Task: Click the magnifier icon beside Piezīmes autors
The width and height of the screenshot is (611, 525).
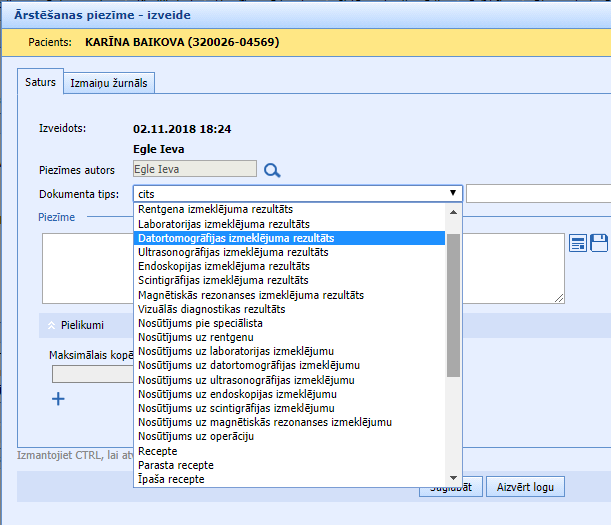Action: click(272, 170)
